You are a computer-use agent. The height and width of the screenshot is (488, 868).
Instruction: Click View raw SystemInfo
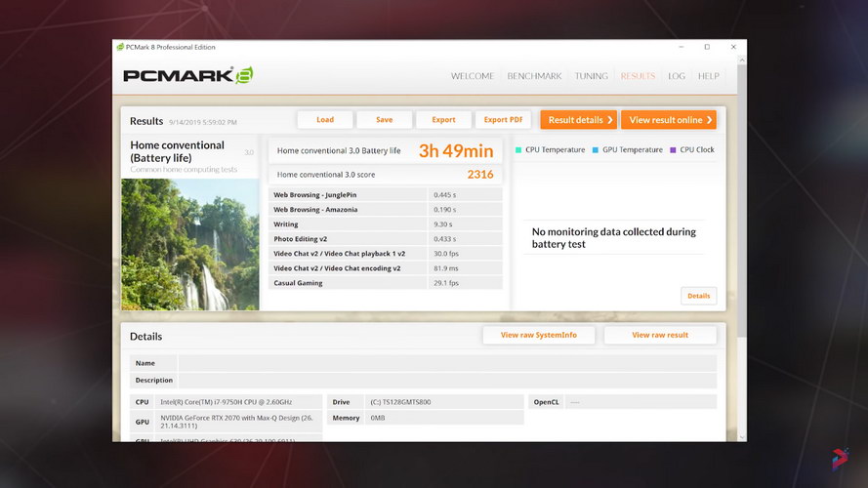538,335
